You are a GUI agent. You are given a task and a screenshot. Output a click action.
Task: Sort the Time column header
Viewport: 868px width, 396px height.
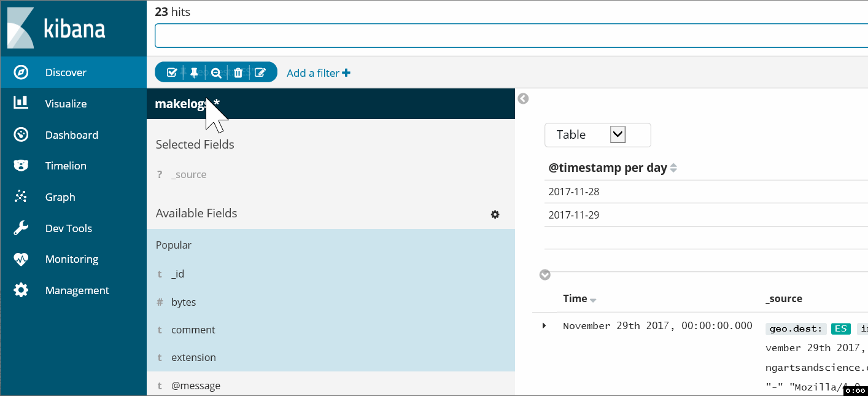click(x=579, y=299)
